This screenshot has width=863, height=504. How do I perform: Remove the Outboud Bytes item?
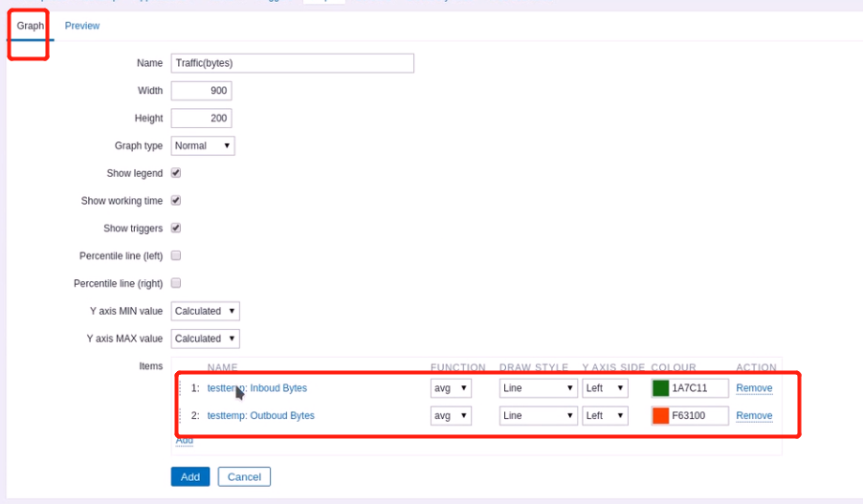(x=754, y=415)
